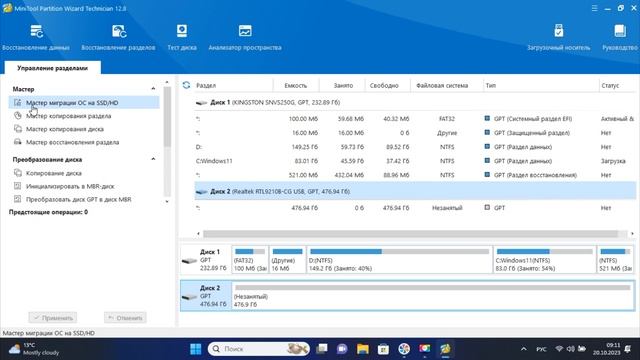
Task: Click the Отменить button
Action: click(125, 318)
